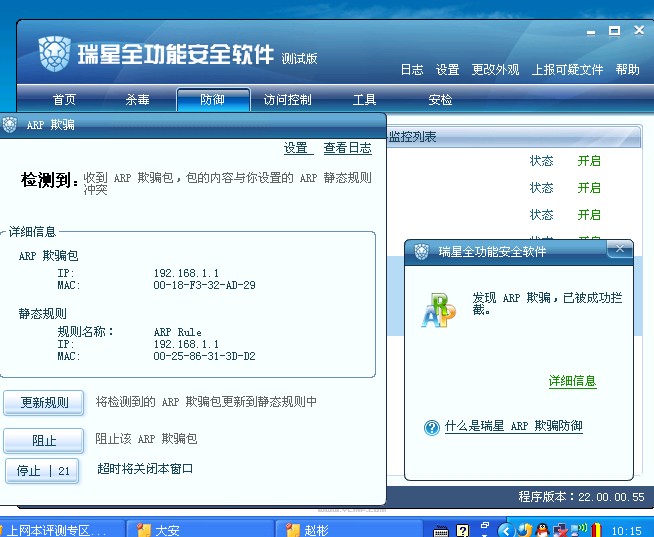Screen dimensions: 654x537
Task: Toggle the second 开启 status in monitor list
Action: (x=589, y=188)
